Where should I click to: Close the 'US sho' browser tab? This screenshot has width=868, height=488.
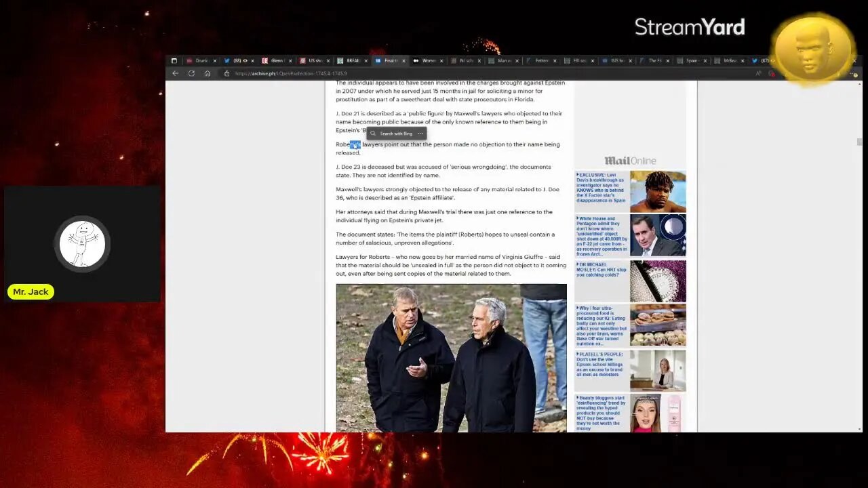point(328,60)
